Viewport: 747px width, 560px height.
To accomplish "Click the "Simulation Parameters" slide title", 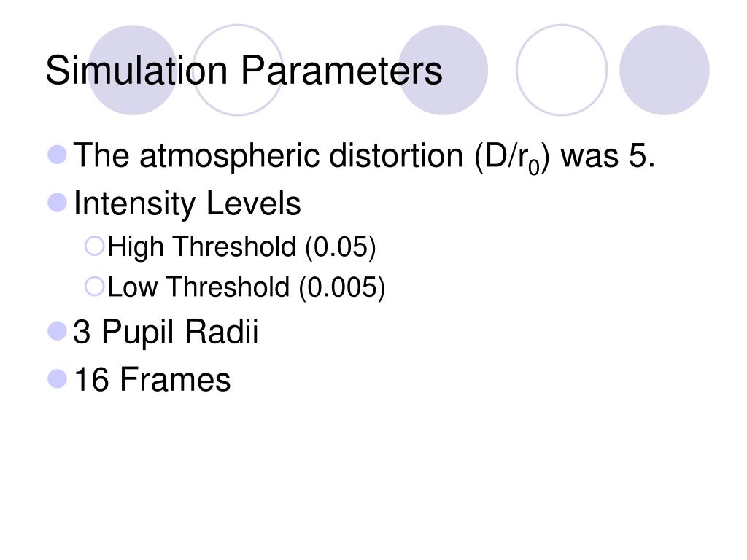I will coord(244,71).
